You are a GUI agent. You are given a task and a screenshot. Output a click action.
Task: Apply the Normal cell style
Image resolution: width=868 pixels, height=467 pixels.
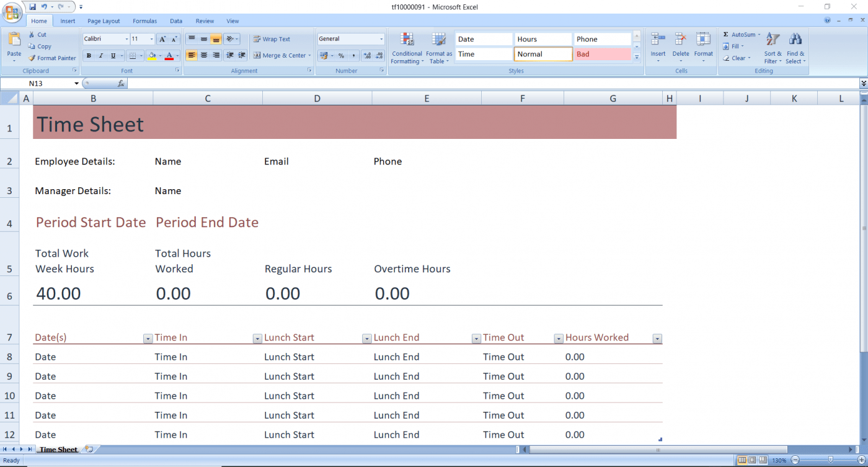click(x=543, y=54)
